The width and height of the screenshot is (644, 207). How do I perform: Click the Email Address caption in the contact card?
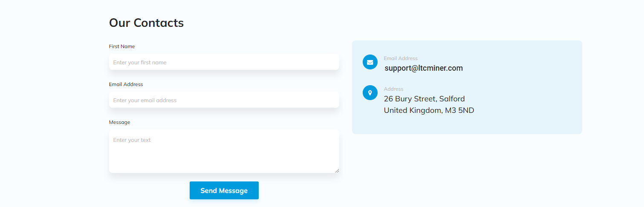(x=401, y=58)
